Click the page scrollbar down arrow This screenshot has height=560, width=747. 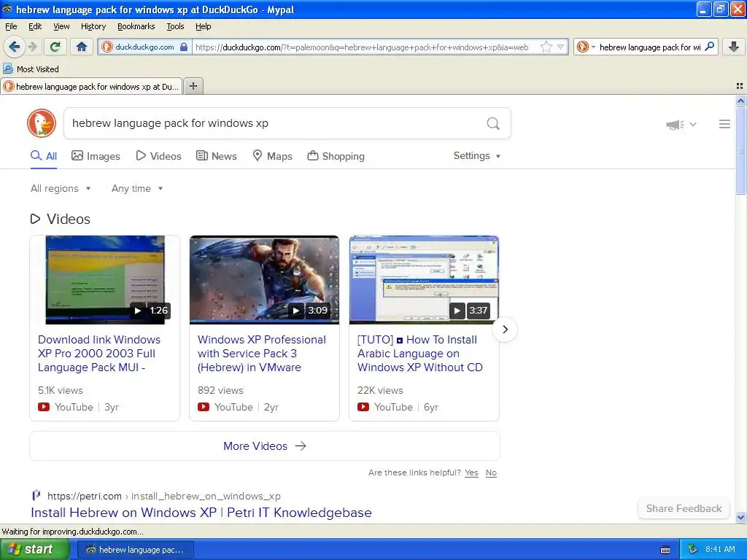pyautogui.click(x=740, y=517)
